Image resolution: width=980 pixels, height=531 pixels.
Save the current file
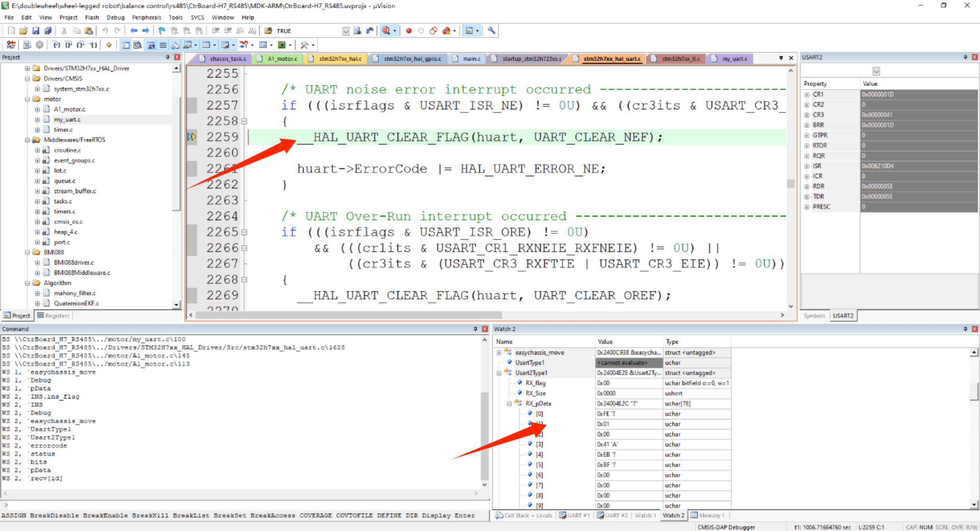(x=36, y=31)
